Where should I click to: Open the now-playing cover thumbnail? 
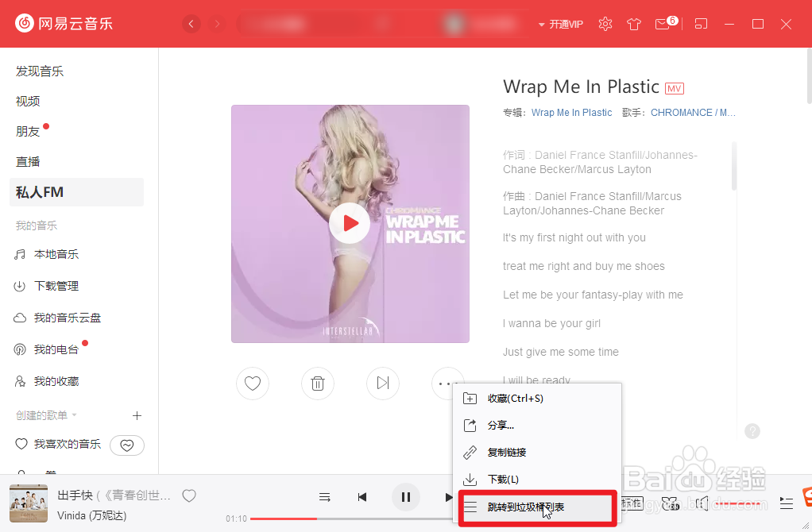pyautogui.click(x=29, y=503)
